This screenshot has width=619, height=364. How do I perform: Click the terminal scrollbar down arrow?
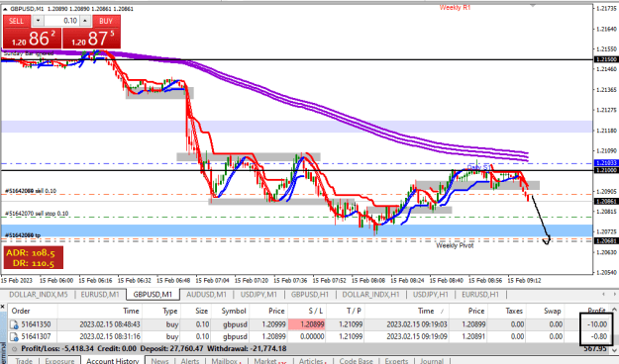615,350
